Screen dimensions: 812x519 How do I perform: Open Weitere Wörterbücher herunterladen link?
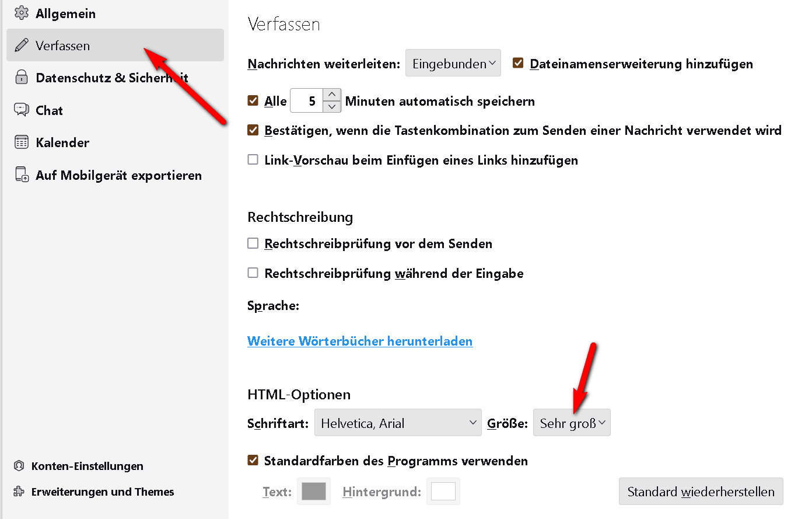[360, 341]
